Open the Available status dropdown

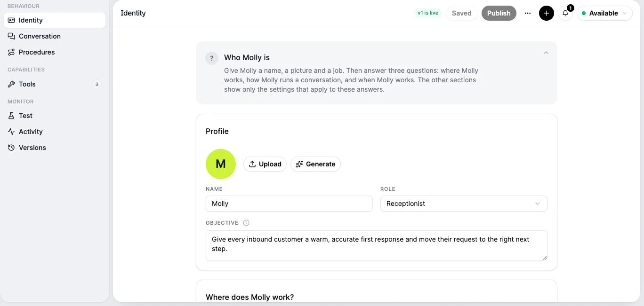coord(604,13)
